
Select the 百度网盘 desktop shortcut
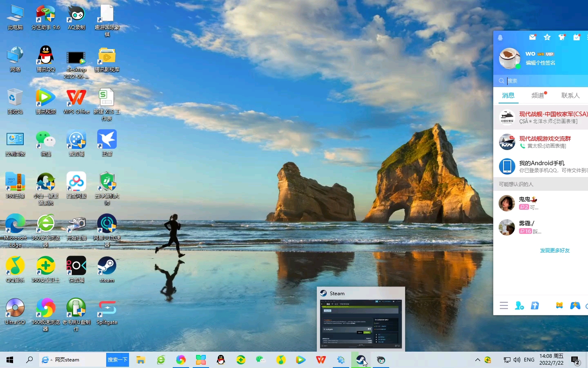click(x=76, y=186)
